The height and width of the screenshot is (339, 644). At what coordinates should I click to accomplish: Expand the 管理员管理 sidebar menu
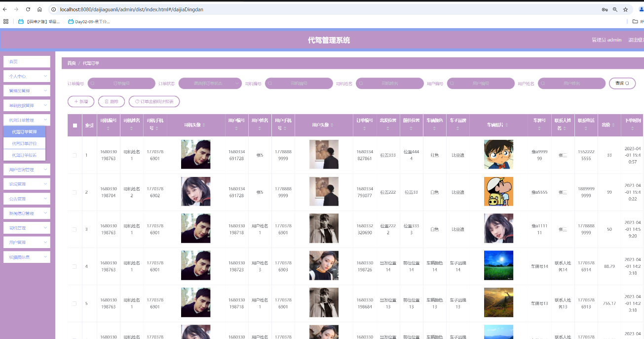(x=27, y=91)
